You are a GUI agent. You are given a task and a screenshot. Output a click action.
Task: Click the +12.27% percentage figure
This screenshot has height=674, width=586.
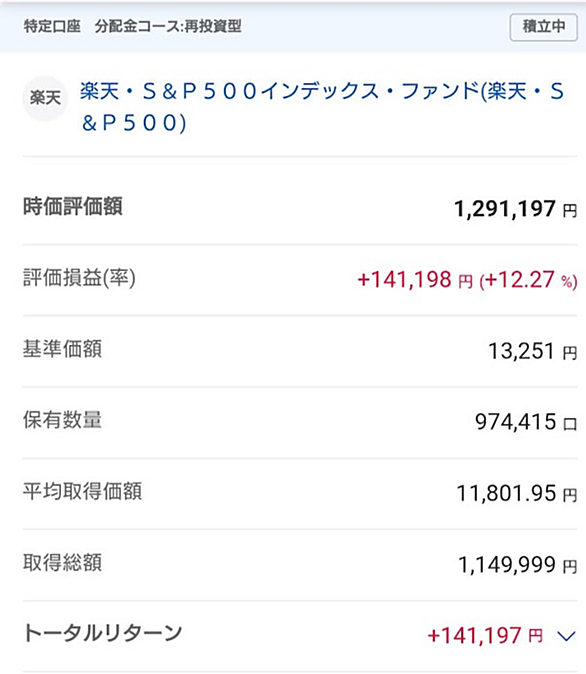coord(528,280)
